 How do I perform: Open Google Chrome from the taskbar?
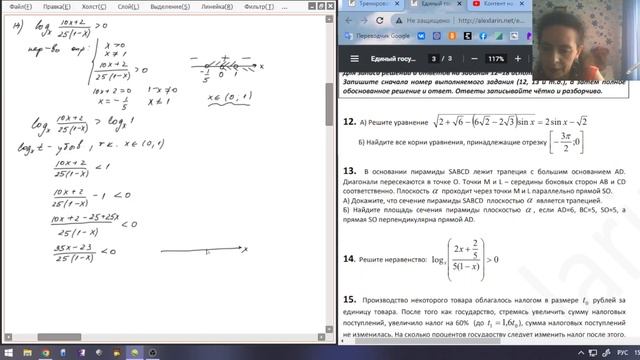point(45,353)
